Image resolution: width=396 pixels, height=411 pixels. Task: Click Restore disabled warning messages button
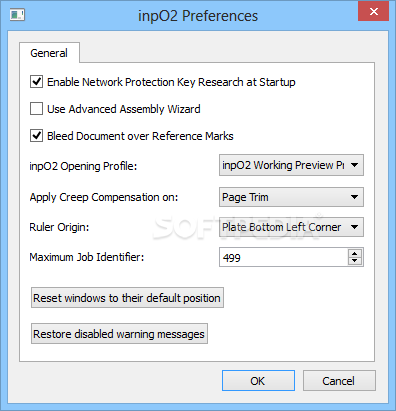119,334
